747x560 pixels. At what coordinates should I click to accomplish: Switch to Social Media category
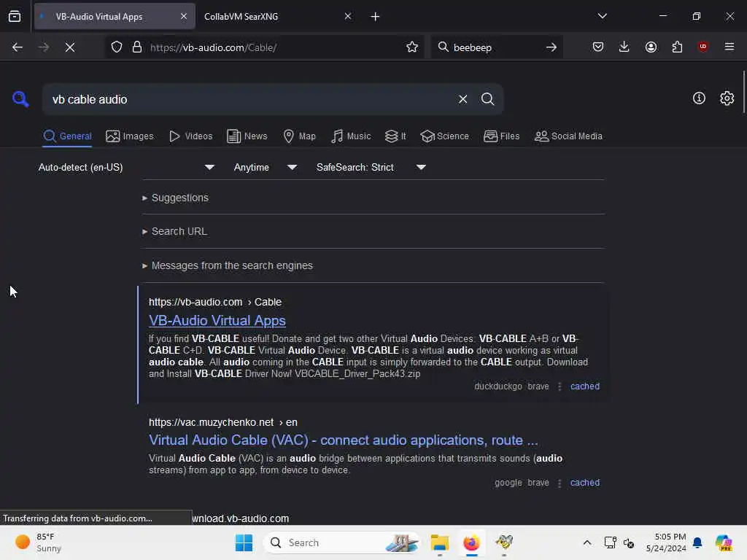click(x=568, y=136)
